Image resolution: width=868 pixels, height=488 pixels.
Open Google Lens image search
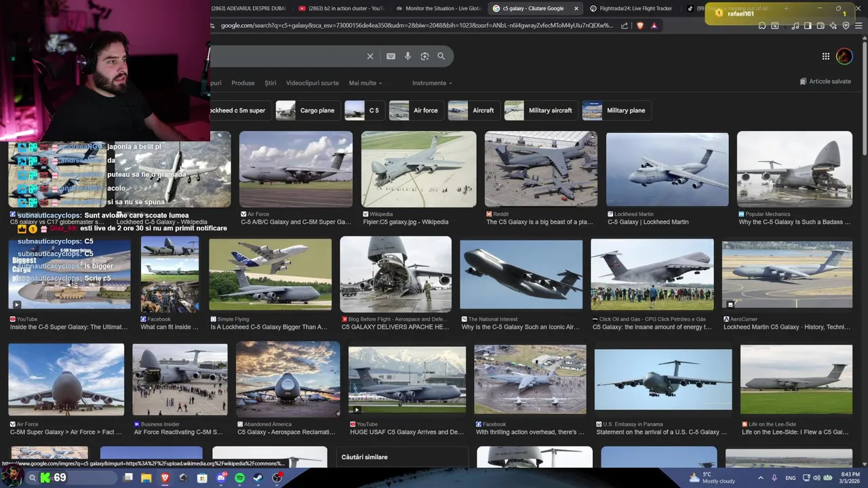425,56
